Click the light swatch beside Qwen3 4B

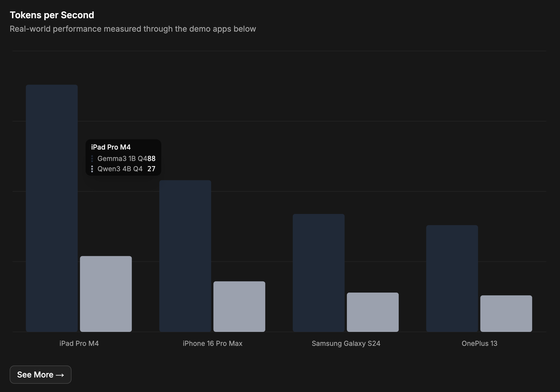point(92,169)
